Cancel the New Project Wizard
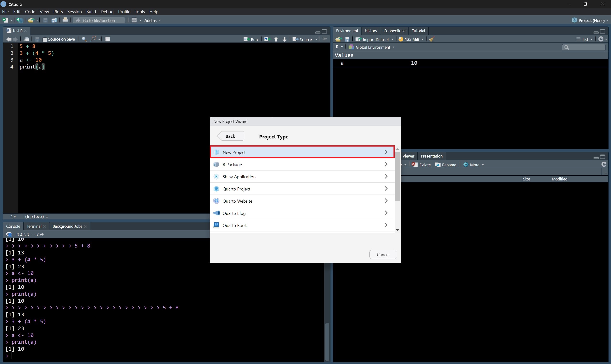611x364 pixels. coord(383,254)
